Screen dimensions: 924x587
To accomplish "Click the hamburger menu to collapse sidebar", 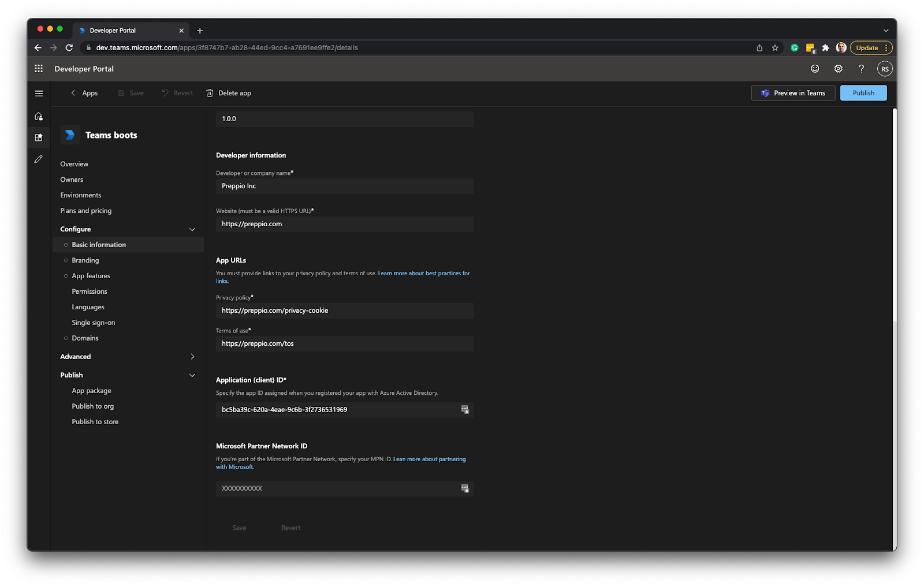I will (x=39, y=93).
